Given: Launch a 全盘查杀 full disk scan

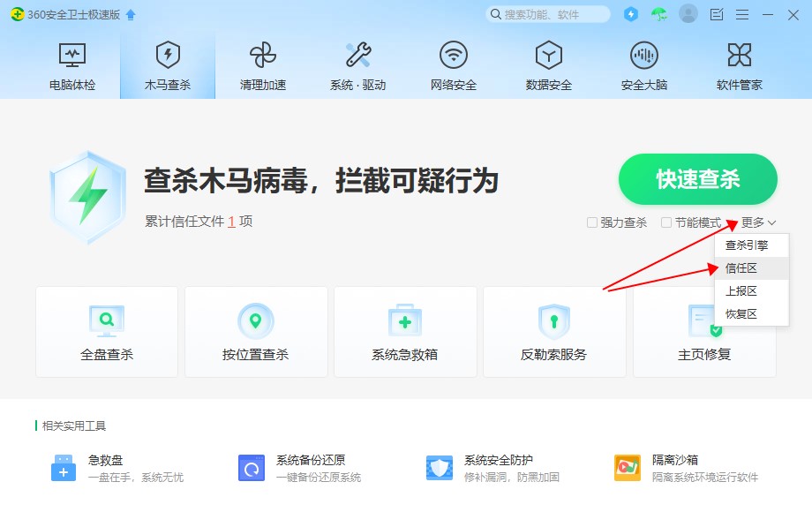Looking at the screenshot, I should tap(106, 331).
